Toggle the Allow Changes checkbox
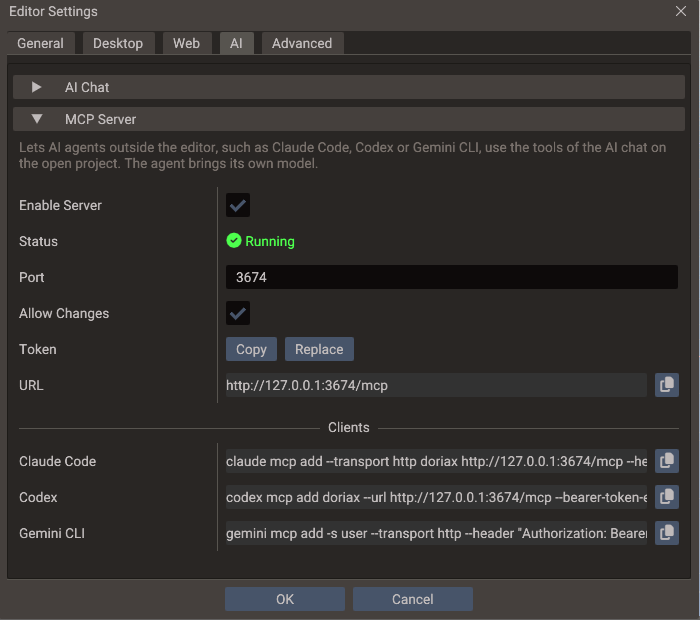Screen dimensions: 700x620 (238, 313)
